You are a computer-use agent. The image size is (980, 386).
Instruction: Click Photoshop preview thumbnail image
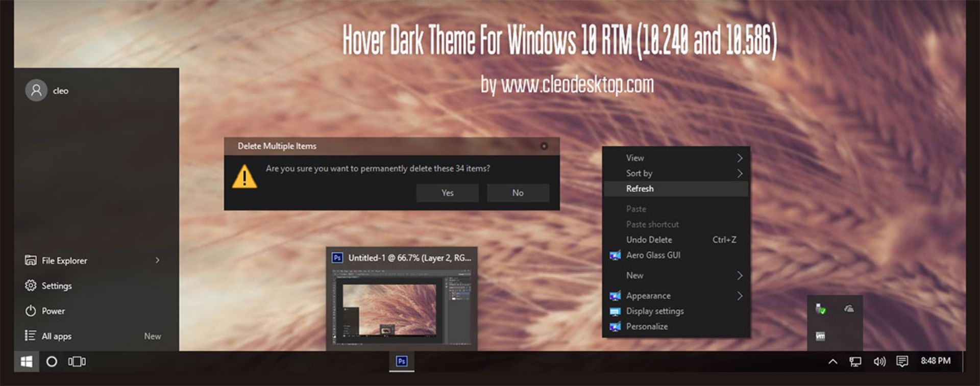pos(401,306)
